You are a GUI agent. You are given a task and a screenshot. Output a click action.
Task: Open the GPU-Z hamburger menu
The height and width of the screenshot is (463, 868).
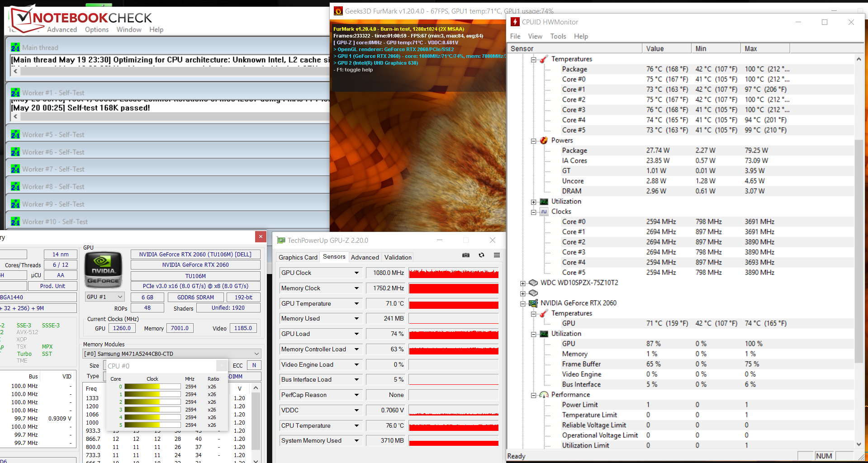497,255
